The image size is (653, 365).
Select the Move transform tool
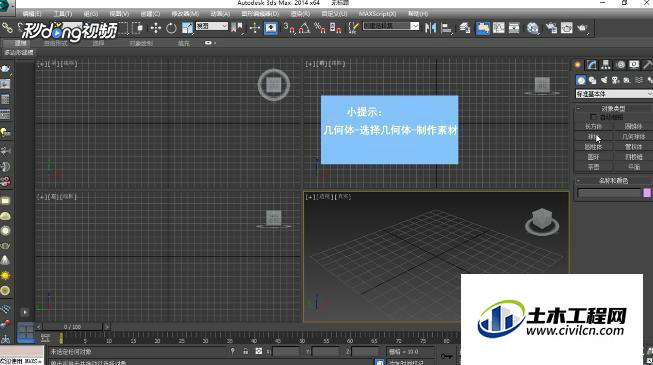point(156,28)
